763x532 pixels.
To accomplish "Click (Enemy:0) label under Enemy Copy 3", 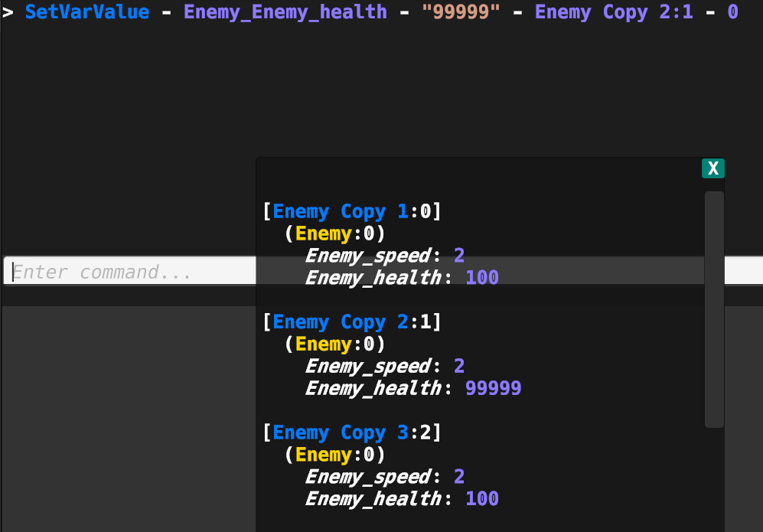I will tap(334, 455).
